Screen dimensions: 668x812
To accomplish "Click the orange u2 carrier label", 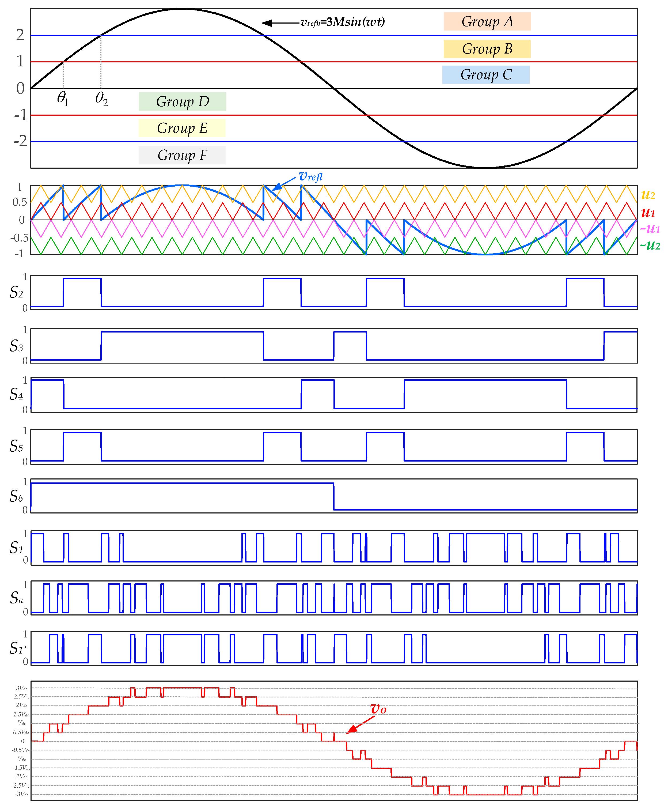I will tap(648, 195).
